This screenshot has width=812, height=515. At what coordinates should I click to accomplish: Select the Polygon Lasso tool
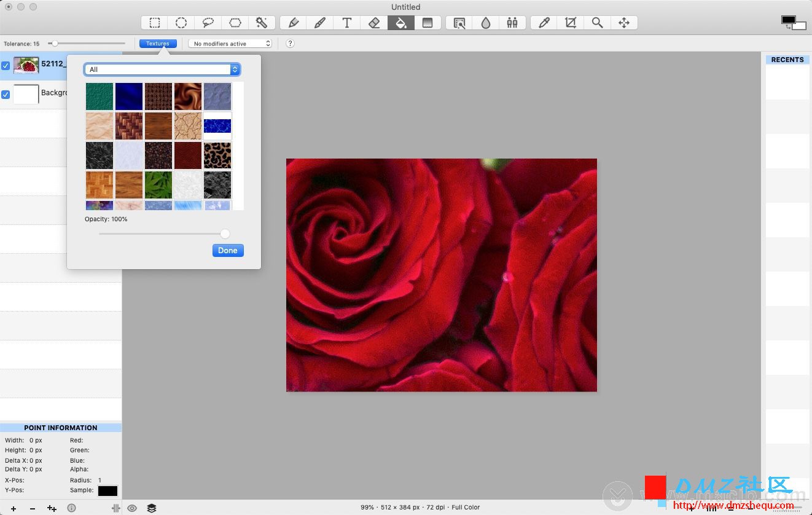[x=235, y=23]
